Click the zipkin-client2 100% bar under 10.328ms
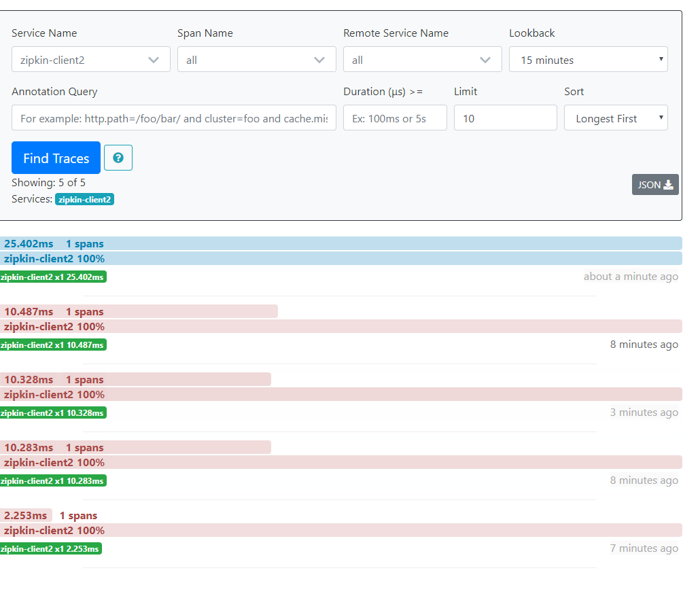 pyautogui.click(x=341, y=395)
